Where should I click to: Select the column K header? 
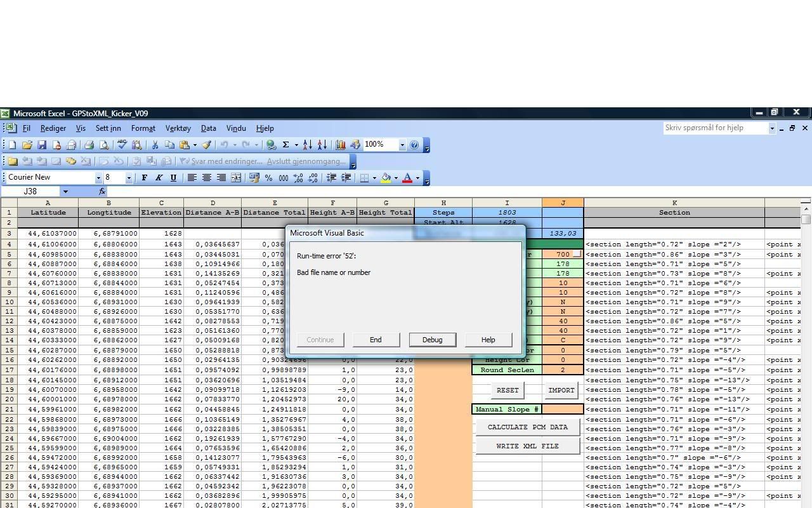tap(674, 203)
